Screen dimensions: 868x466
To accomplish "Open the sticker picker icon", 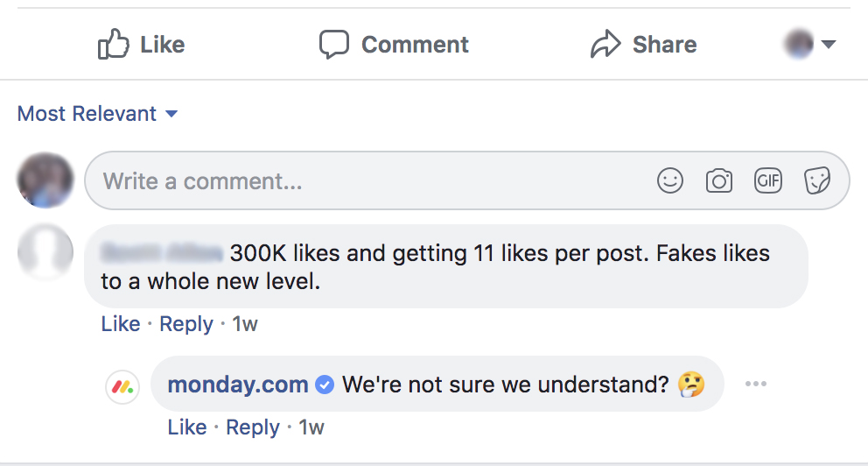I will 817,181.
